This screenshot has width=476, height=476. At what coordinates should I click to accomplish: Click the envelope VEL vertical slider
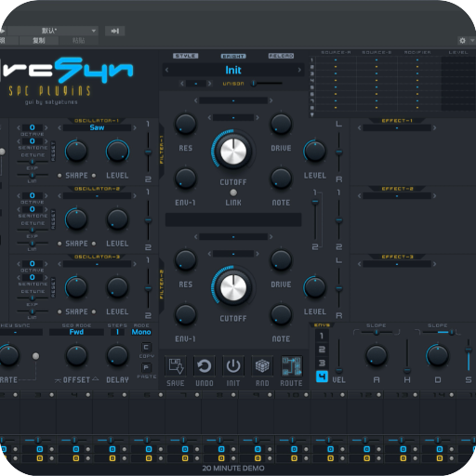[x=339, y=356]
